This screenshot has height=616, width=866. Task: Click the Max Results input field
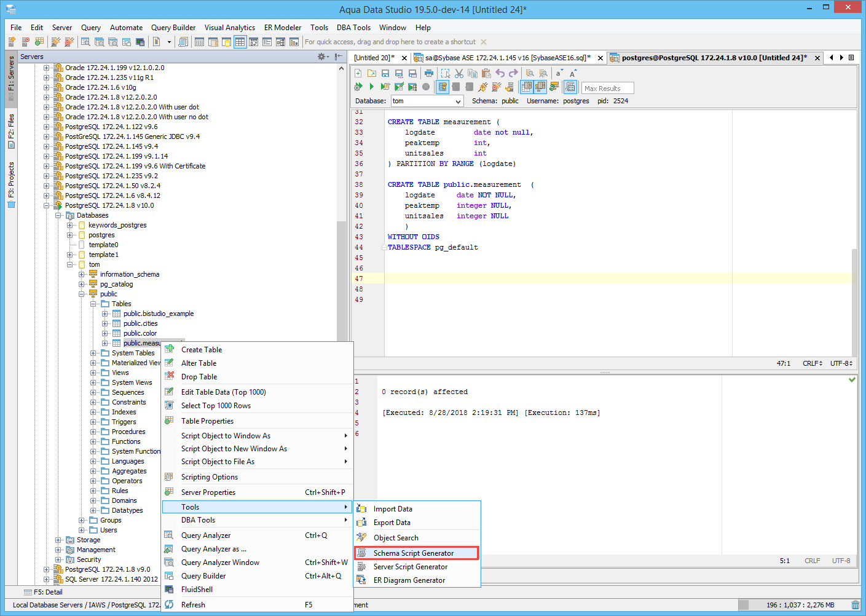pos(607,88)
